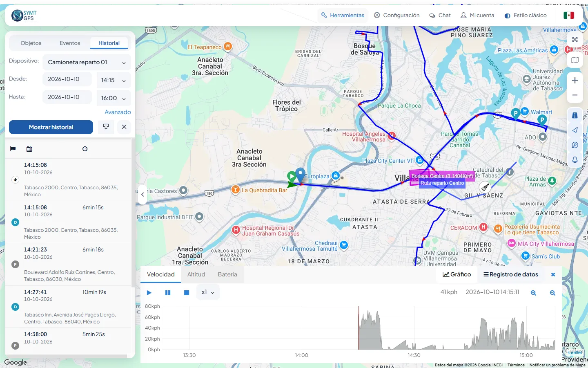Switch to Estilo clásico
588x368 pixels.
tap(526, 16)
